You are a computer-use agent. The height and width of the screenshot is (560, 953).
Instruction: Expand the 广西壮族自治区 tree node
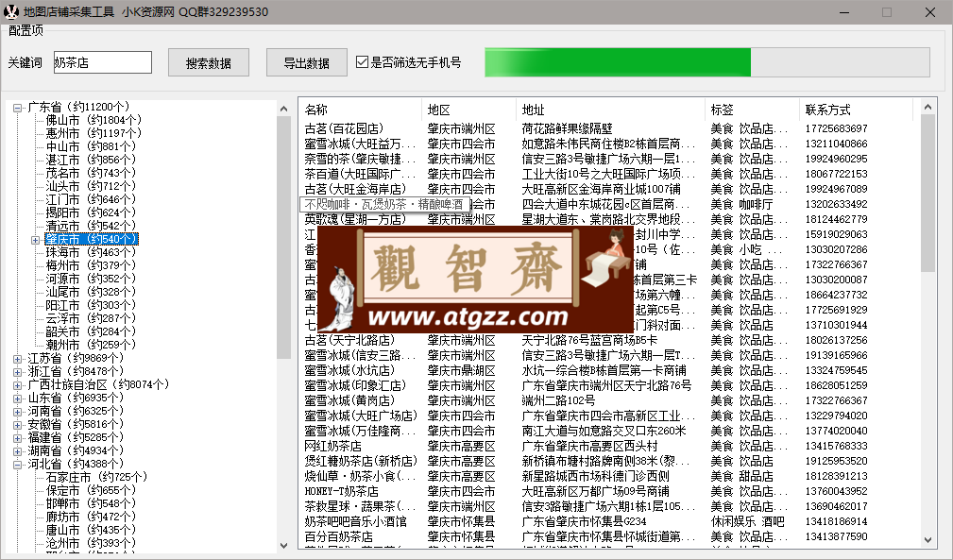(x=18, y=385)
